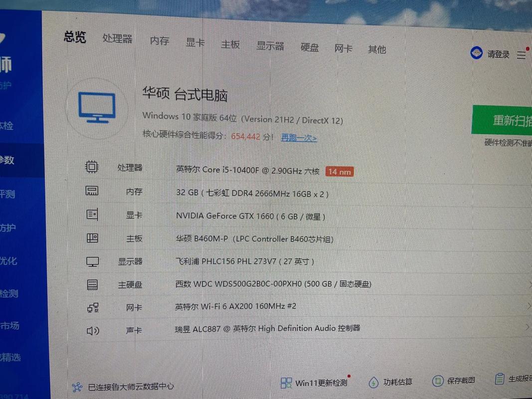Select the Wi-Fi 6 AX200 network text
This screenshot has width=532, height=399.
tap(235, 306)
